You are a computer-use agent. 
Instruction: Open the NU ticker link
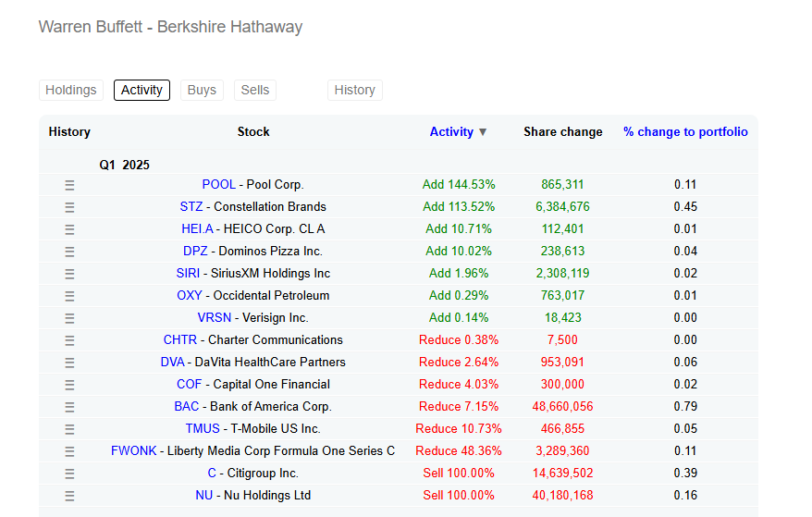pyautogui.click(x=204, y=496)
